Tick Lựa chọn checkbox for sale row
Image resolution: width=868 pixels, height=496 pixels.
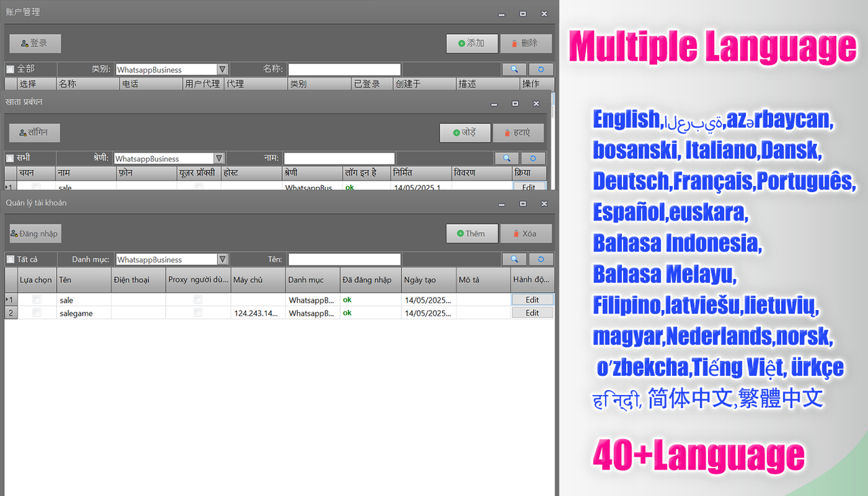click(37, 299)
